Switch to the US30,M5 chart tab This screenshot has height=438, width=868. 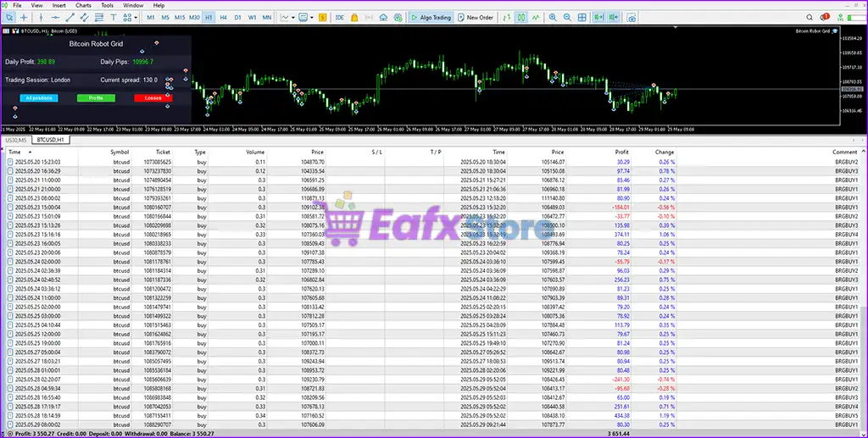pyautogui.click(x=15, y=140)
